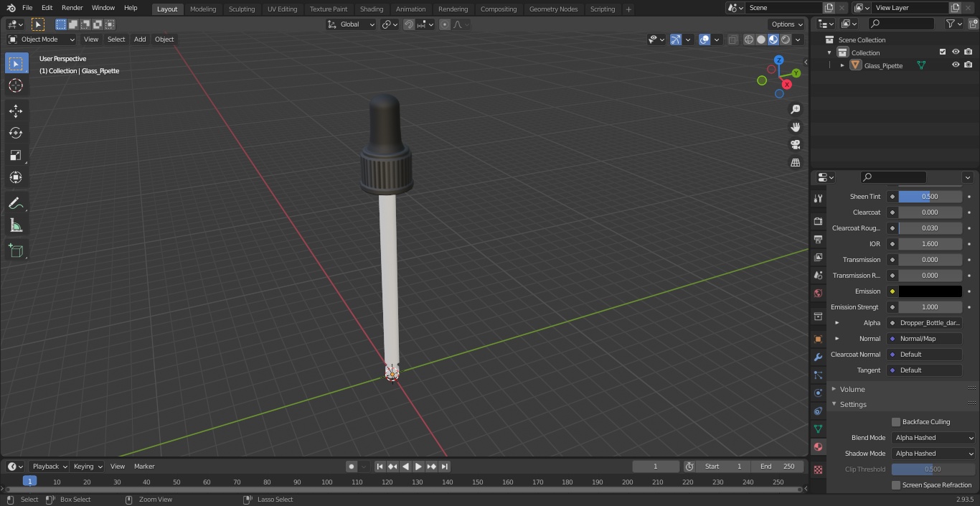
Task: Open the Physics properties tab
Action: coord(818,393)
